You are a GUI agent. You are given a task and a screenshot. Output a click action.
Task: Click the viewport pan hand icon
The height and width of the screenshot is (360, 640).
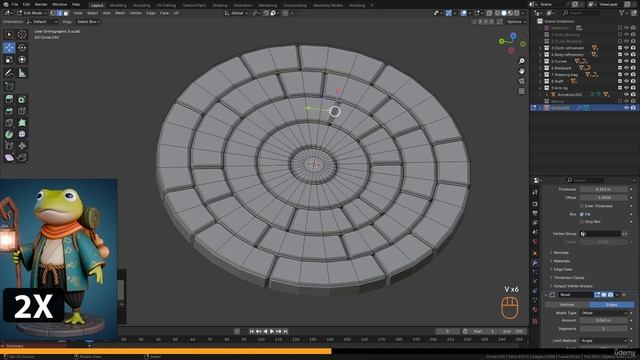click(x=522, y=71)
